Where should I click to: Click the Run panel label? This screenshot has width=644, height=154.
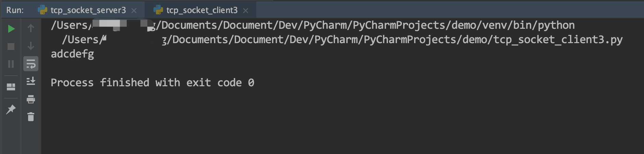15,10
